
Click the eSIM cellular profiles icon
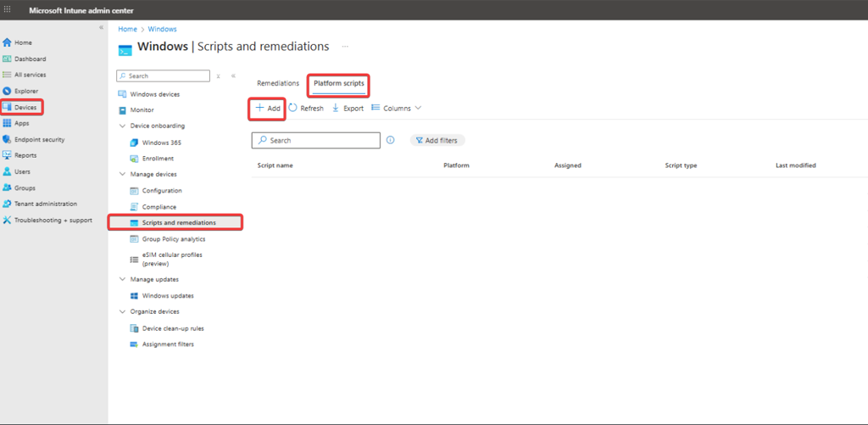(133, 260)
